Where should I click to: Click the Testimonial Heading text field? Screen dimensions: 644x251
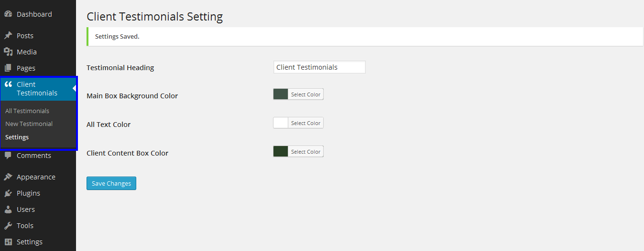coord(319,67)
